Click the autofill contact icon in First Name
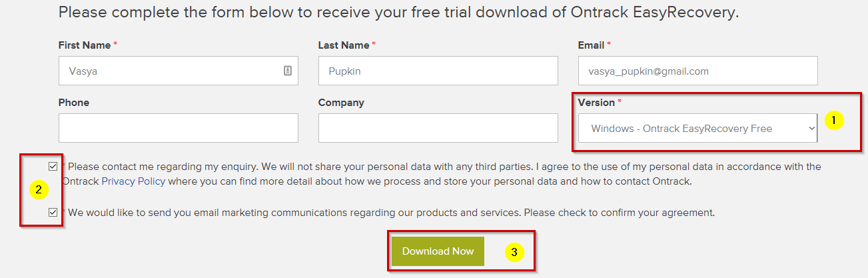 coord(288,71)
